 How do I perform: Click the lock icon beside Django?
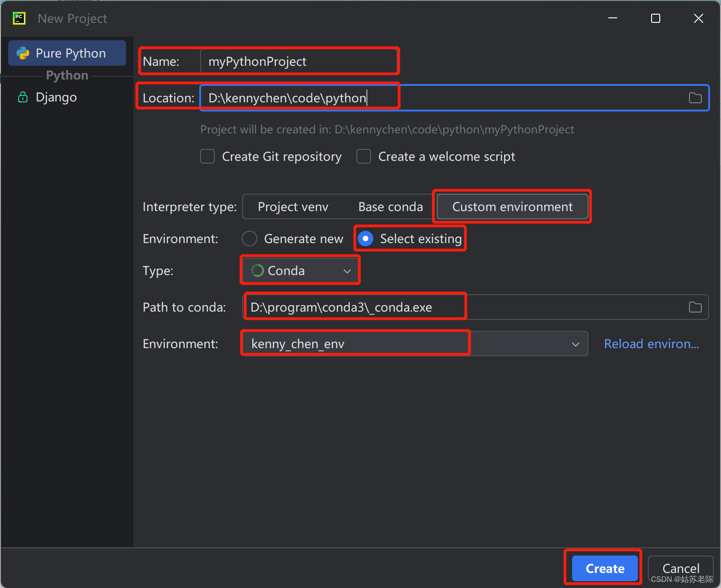tap(22, 97)
